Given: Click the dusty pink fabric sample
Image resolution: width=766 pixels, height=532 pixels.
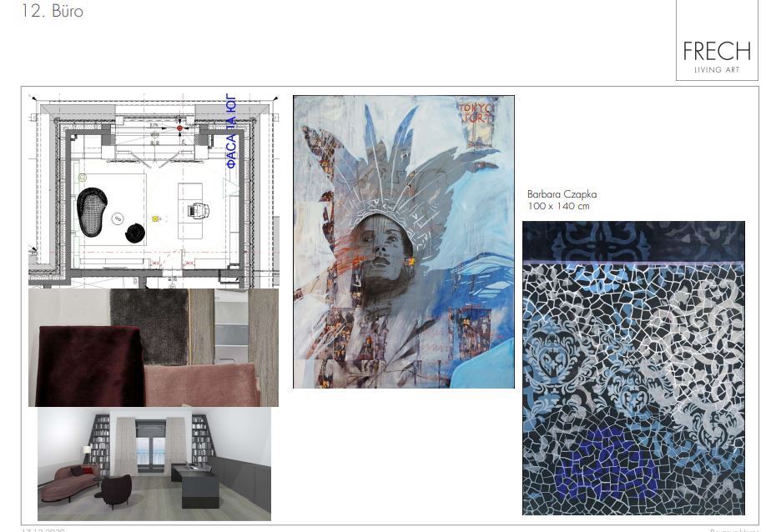Looking at the screenshot, I should pyautogui.click(x=201, y=385).
